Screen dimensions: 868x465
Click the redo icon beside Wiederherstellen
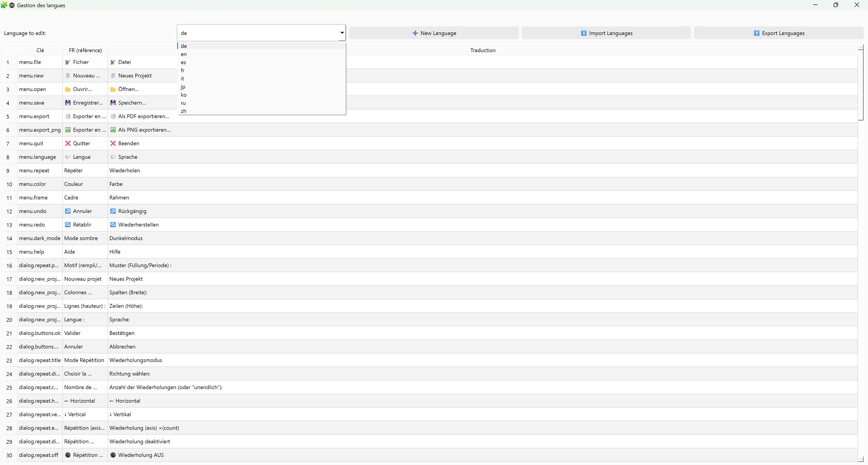113,224
